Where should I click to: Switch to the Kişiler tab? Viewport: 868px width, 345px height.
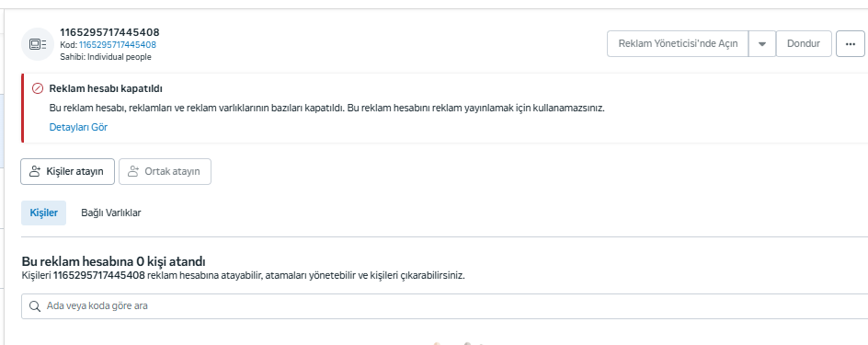click(44, 213)
